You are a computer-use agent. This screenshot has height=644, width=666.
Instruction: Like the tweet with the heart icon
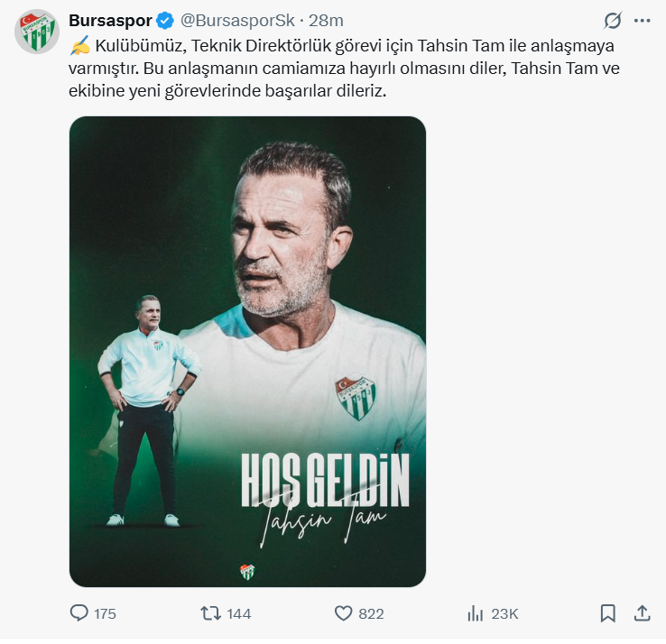(x=343, y=613)
